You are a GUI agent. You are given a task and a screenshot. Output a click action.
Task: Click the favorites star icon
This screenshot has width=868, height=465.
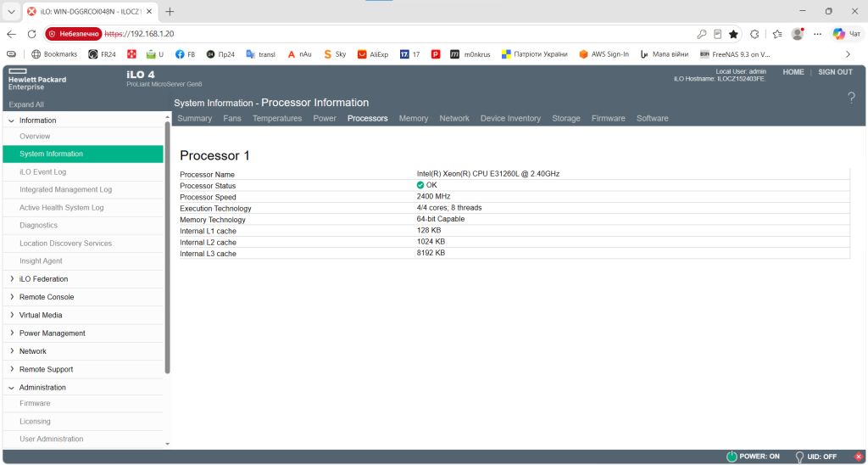(733, 34)
